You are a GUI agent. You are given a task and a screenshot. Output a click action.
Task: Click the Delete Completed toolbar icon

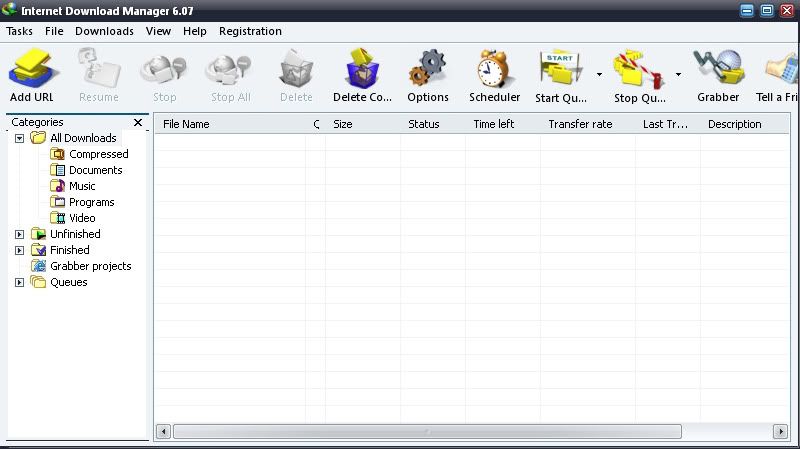(362, 68)
